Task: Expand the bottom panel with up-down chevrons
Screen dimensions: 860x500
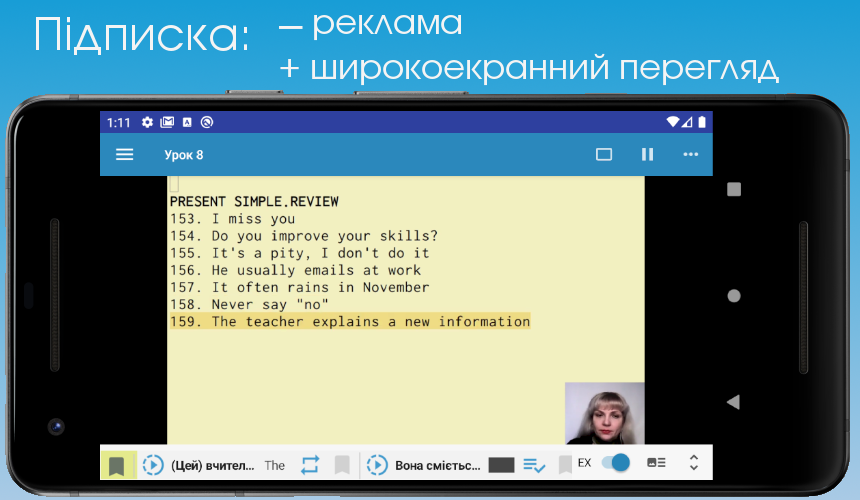Action: pyautogui.click(x=693, y=463)
